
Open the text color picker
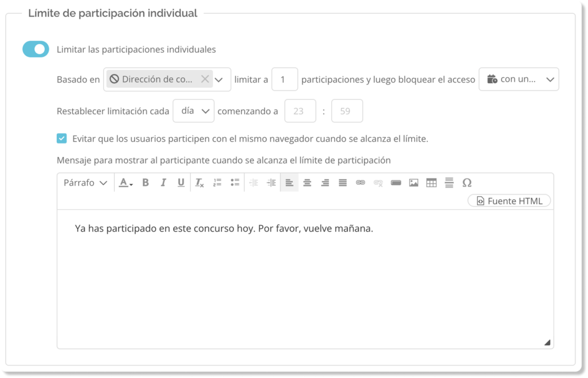click(x=125, y=182)
